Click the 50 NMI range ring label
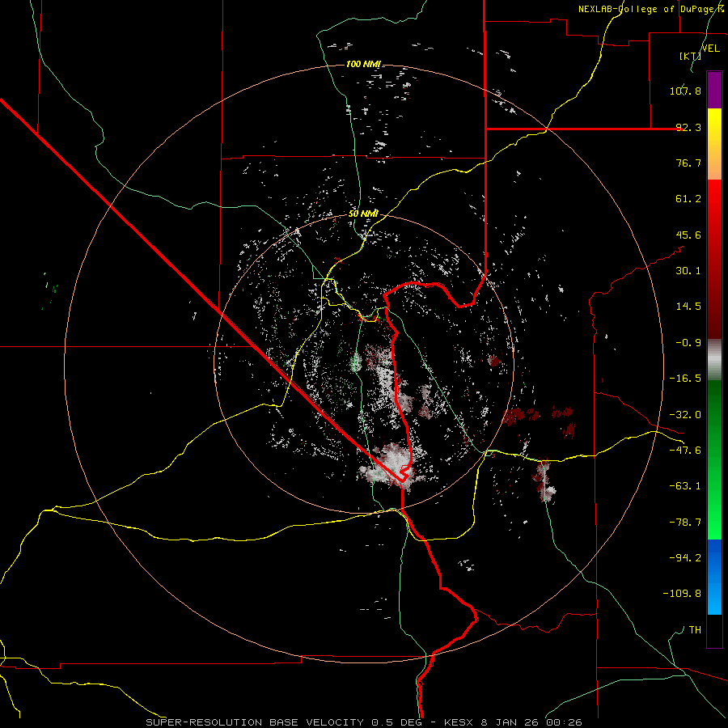Image resolution: width=728 pixels, height=728 pixels. [363, 214]
